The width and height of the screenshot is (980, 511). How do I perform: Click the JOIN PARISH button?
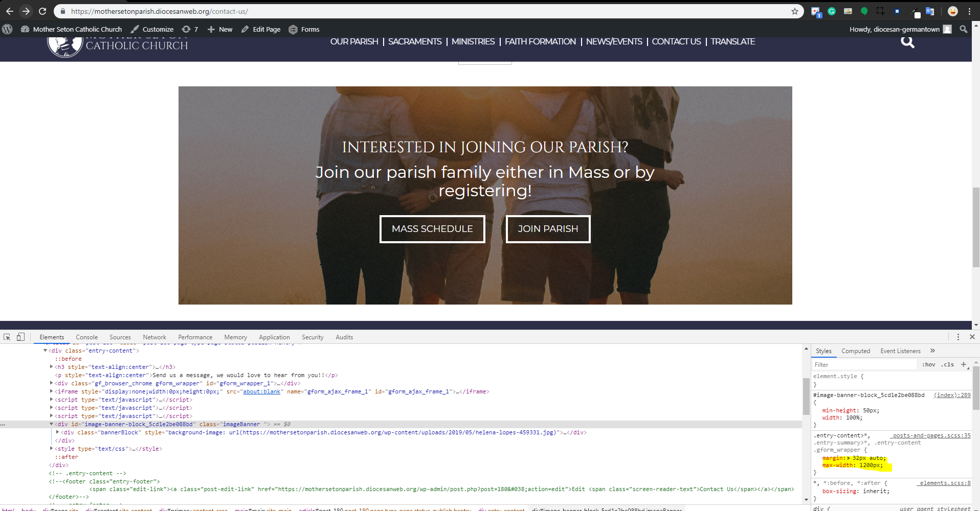coord(548,229)
